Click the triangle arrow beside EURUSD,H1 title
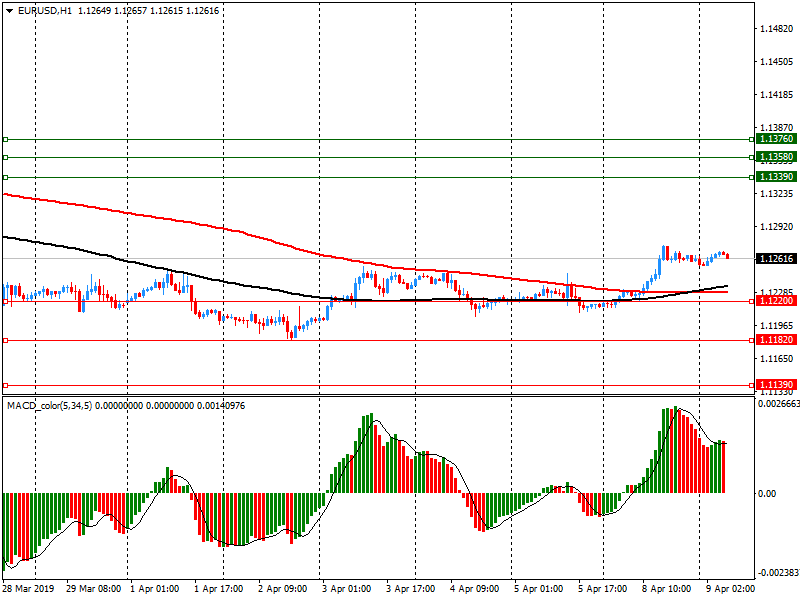Screen dimensions: 800x600 [x=9, y=11]
